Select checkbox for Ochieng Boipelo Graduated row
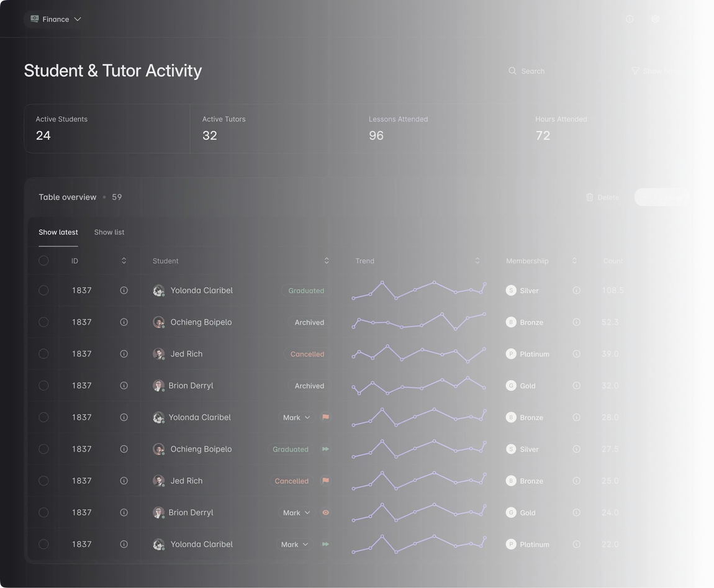The image size is (714, 588). pos(43,449)
